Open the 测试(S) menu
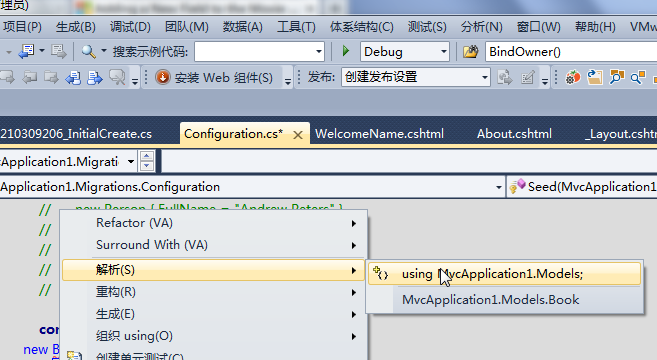657x360 pixels. coord(427,27)
